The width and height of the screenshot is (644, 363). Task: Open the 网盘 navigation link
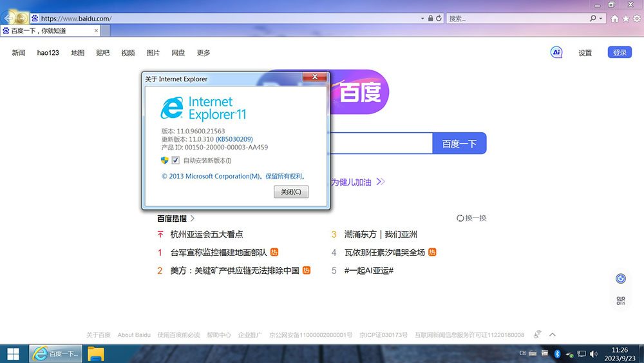178,53
